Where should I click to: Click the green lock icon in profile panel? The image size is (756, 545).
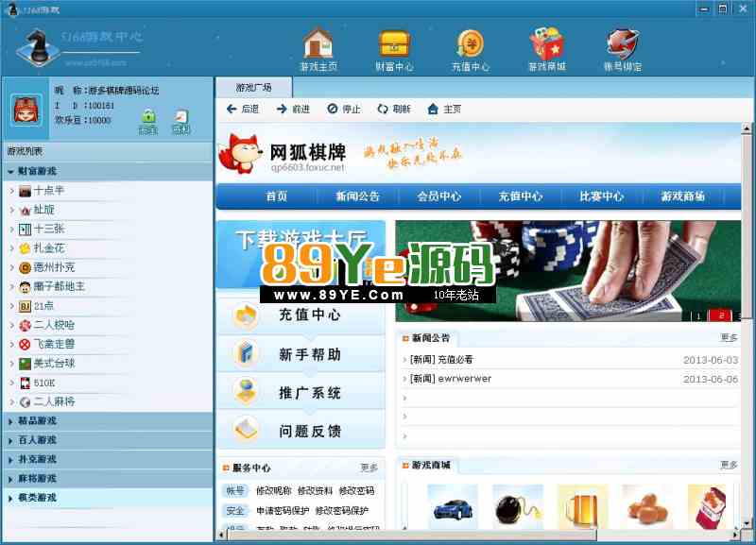click(x=148, y=117)
